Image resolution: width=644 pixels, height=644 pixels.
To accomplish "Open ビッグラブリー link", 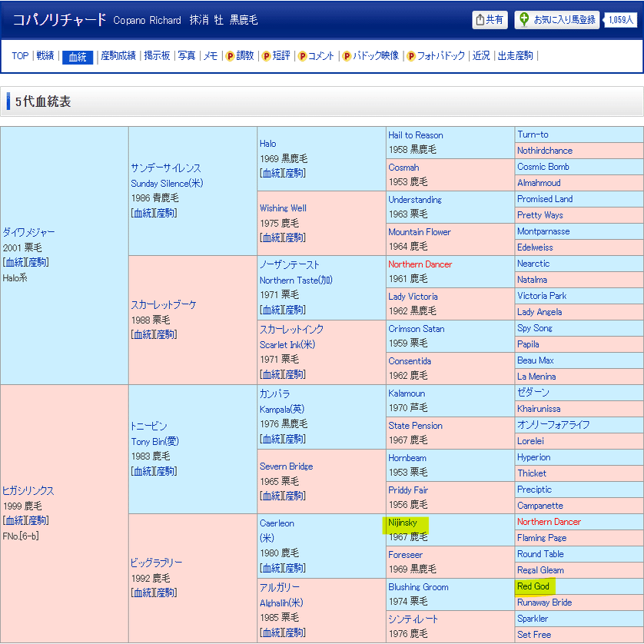I will coord(157,563).
